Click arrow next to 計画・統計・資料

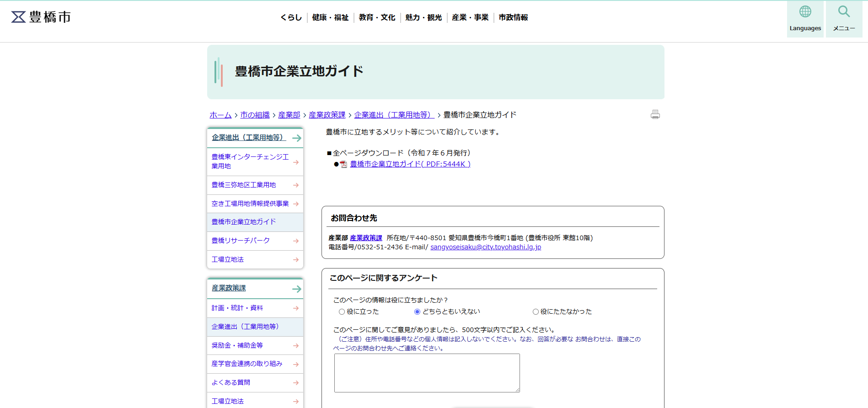(x=296, y=308)
